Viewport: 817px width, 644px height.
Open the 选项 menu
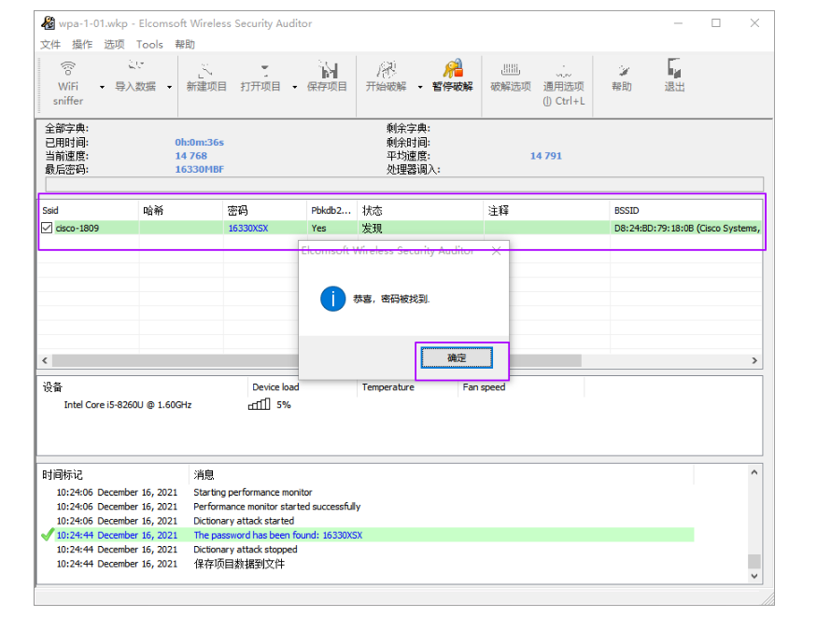114,45
